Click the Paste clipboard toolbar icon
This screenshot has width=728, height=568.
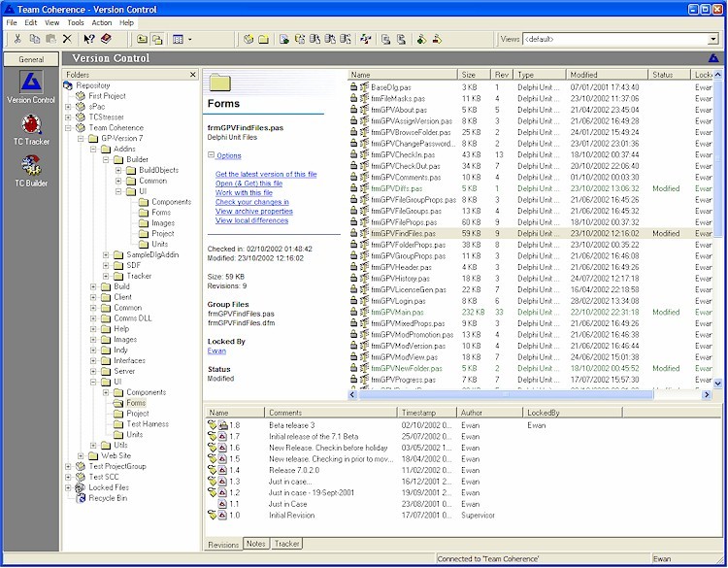[50, 39]
